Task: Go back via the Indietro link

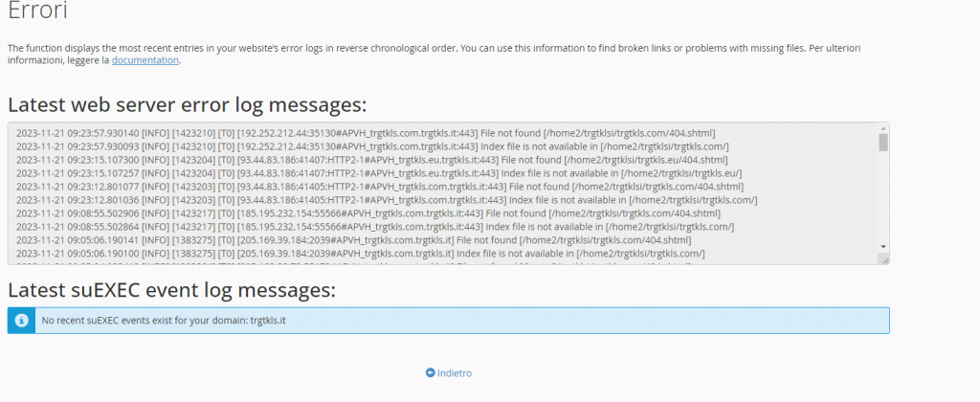Action: click(x=454, y=373)
